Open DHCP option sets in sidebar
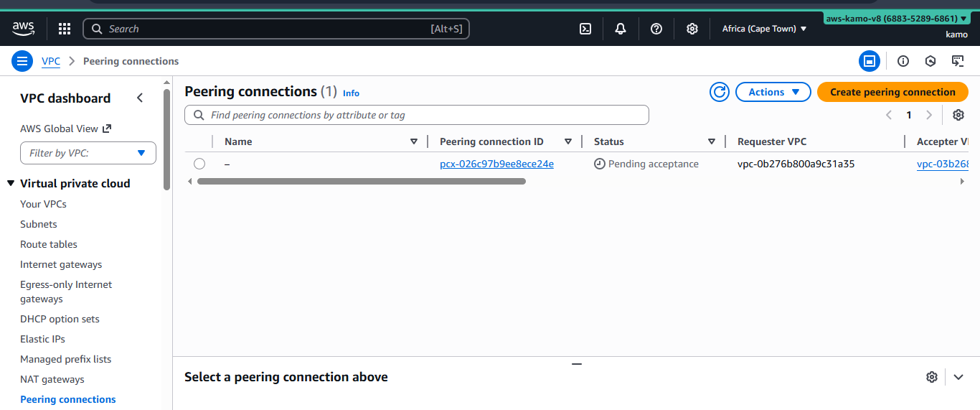Screen dimensions: 980x410 (x=60, y=319)
